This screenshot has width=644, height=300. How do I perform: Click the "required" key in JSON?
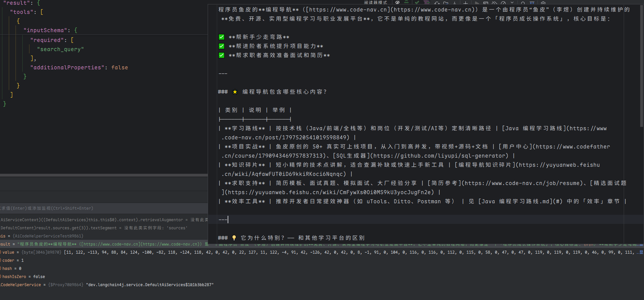pyautogui.click(x=47, y=40)
